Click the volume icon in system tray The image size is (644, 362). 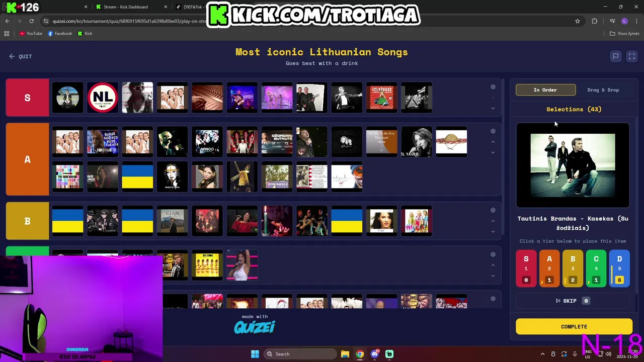point(609,354)
